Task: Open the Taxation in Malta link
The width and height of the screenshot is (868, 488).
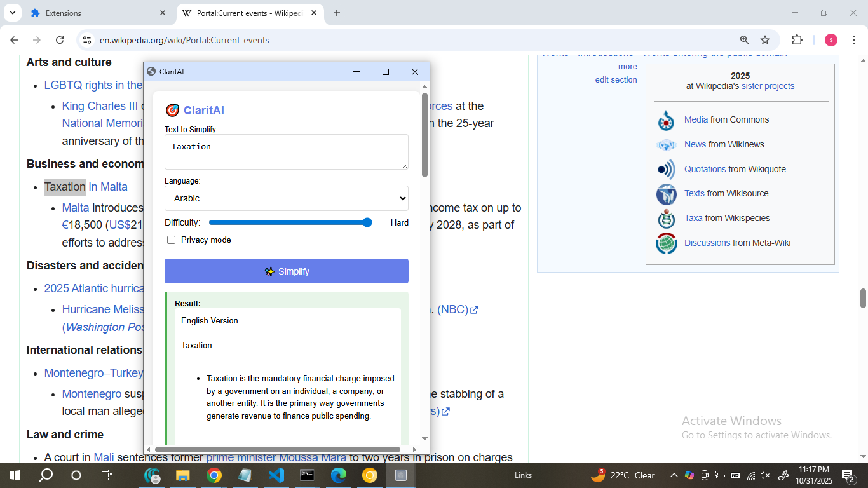Action: tap(86, 187)
